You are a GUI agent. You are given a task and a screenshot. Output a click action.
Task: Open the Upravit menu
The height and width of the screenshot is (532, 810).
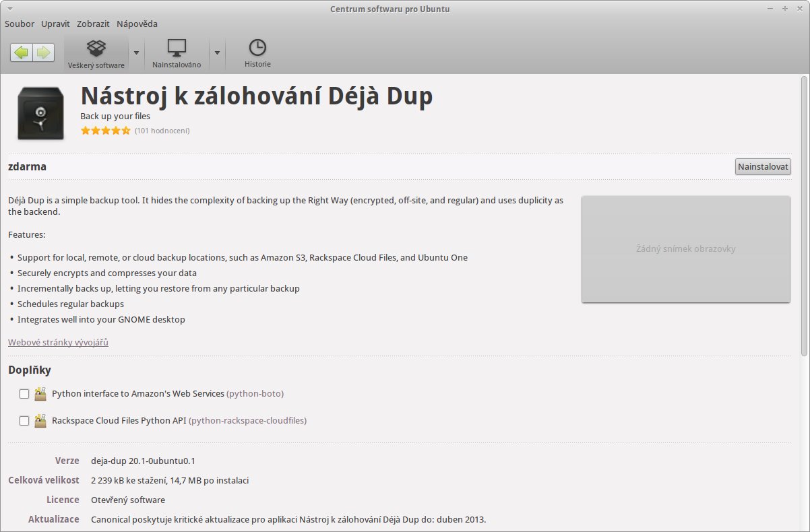pos(55,24)
